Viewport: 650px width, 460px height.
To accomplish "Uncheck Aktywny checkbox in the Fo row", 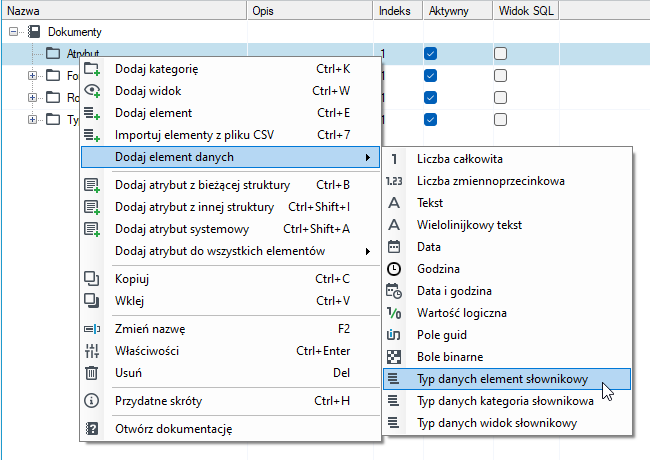I will click(x=430, y=76).
